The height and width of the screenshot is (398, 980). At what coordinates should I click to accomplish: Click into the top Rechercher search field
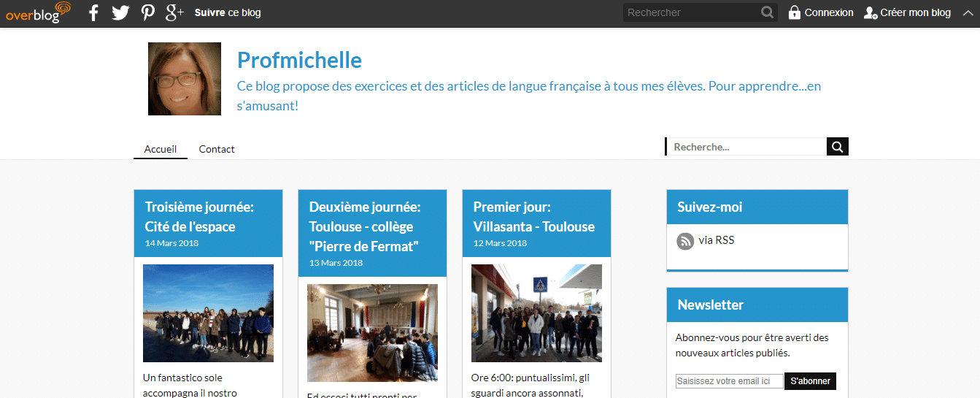[x=692, y=12]
